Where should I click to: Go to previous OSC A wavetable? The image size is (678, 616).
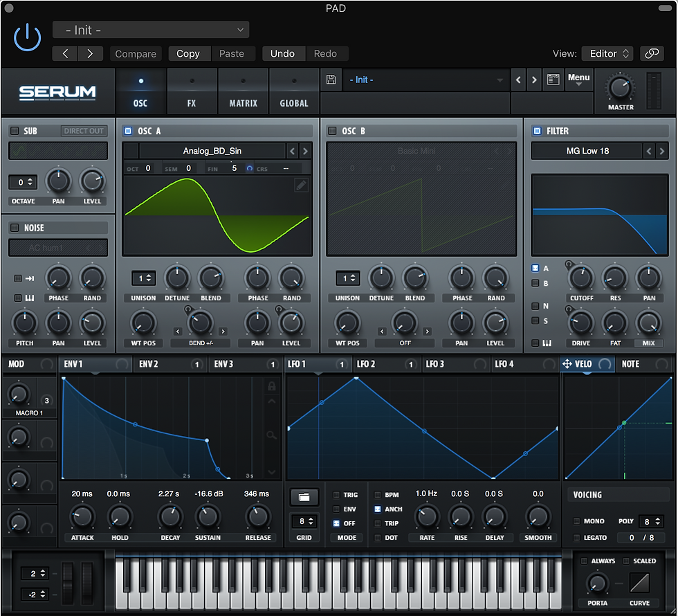pos(292,151)
